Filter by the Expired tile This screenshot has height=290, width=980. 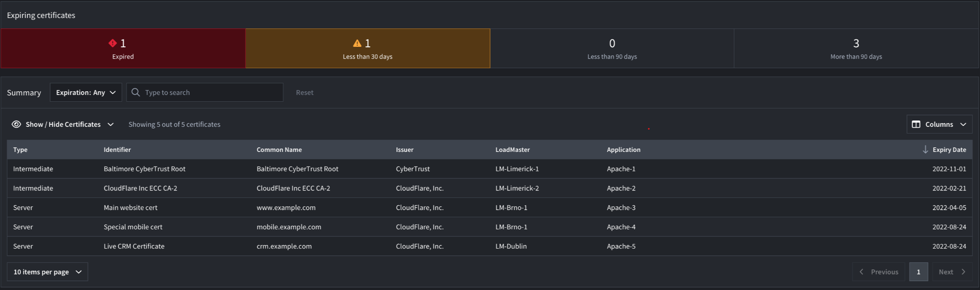coord(123,49)
